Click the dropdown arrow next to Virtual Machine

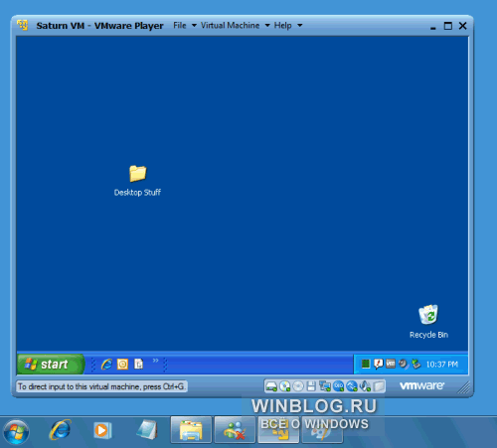pyautogui.click(x=267, y=26)
